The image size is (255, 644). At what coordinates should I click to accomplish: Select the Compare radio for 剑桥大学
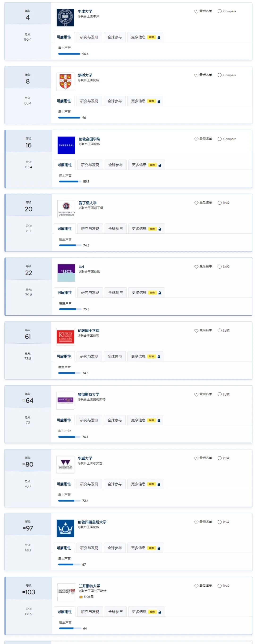tap(220, 75)
